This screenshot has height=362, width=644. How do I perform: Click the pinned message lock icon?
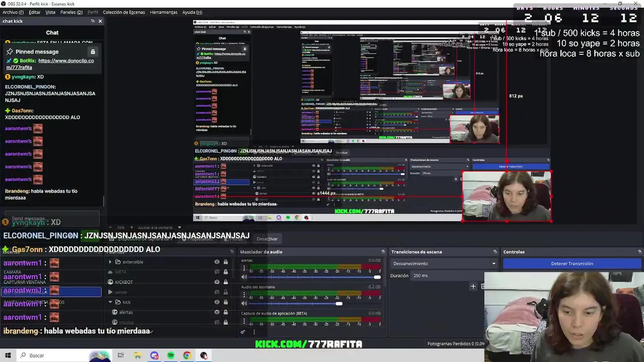coord(93,52)
